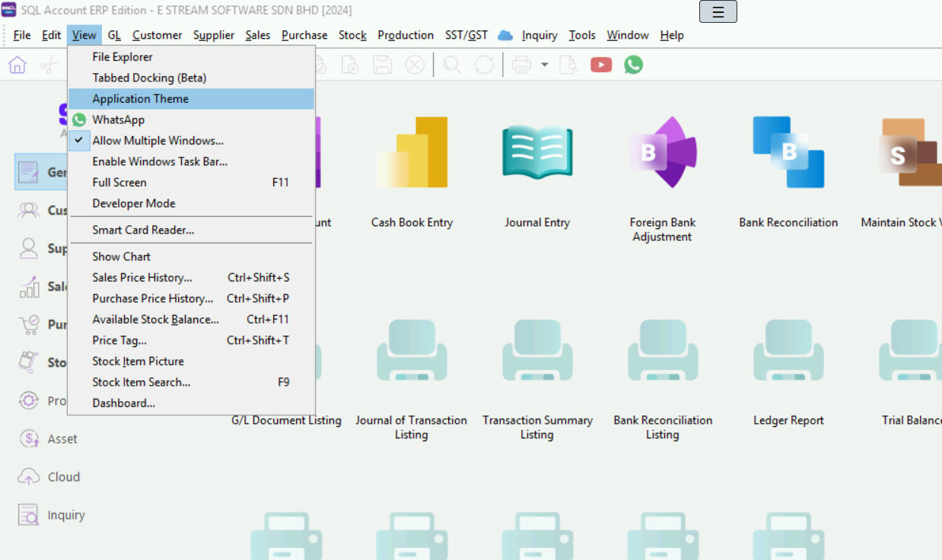The height and width of the screenshot is (560, 942).
Task: Click the Refresh toolbar button
Action: point(484,65)
